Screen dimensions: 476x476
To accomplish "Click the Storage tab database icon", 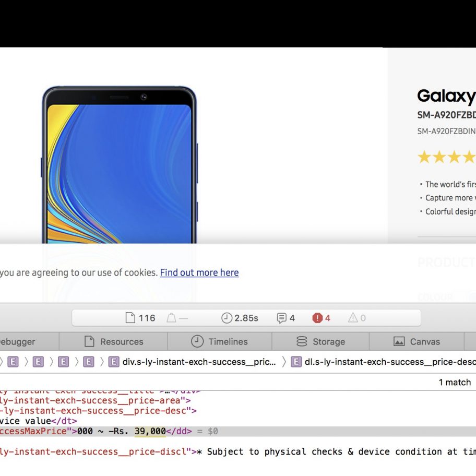I will (302, 342).
